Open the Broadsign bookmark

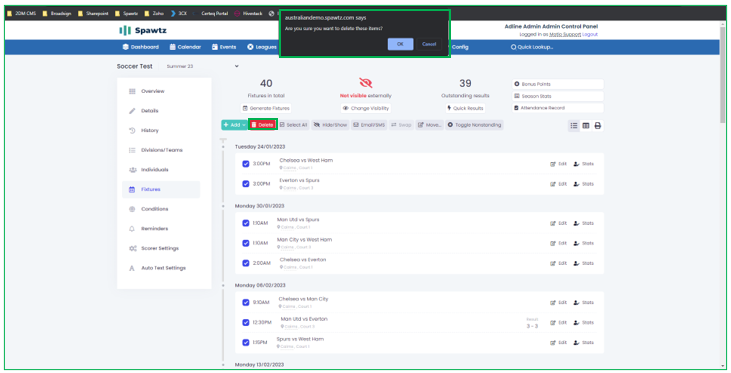click(x=57, y=13)
